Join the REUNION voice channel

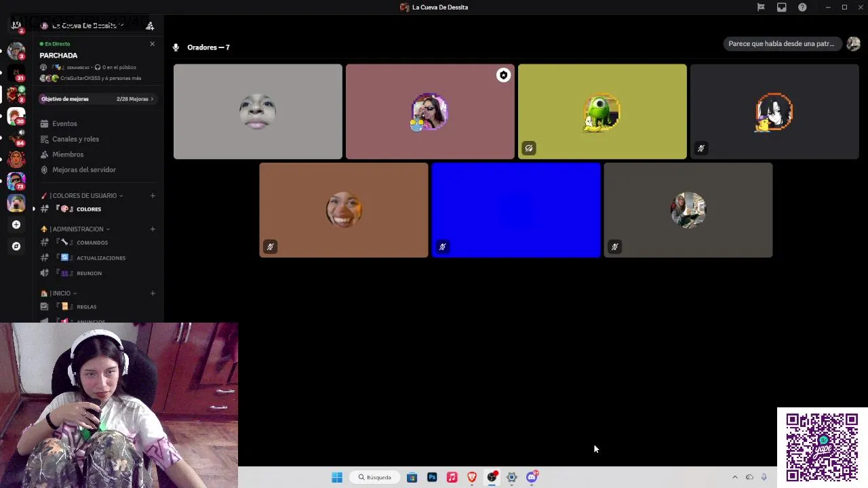(98, 273)
